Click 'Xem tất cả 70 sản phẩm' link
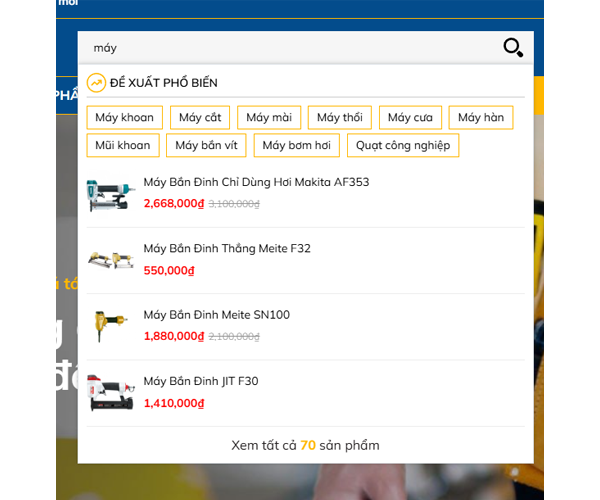The width and height of the screenshot is (600, 500). pos(305,445)
